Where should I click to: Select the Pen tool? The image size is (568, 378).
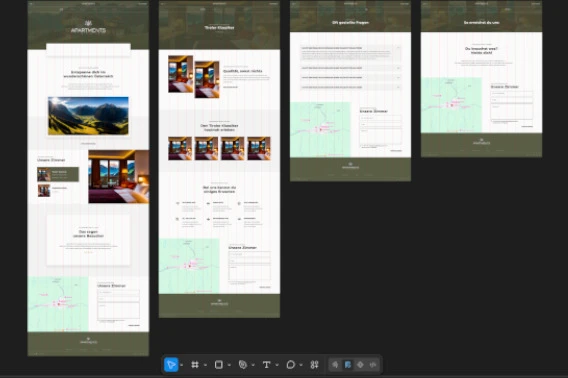242,365
